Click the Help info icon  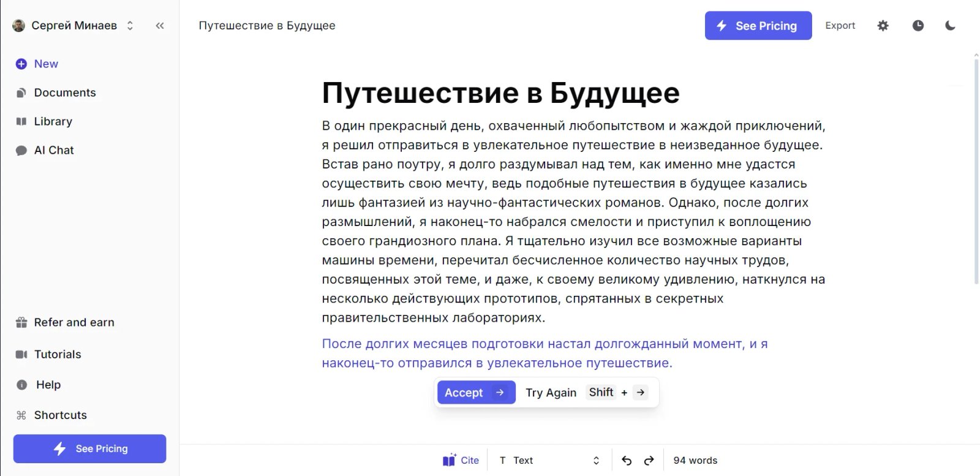22,385
